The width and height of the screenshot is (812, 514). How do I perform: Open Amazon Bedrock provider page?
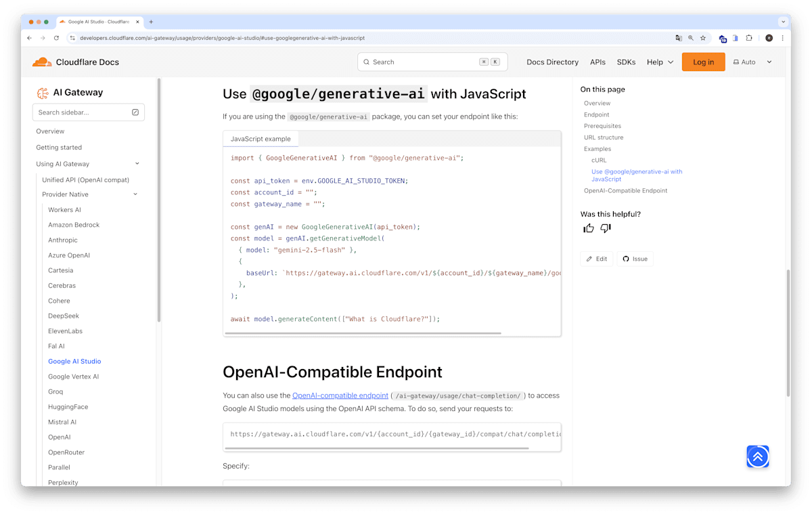[x=74, y=225]
